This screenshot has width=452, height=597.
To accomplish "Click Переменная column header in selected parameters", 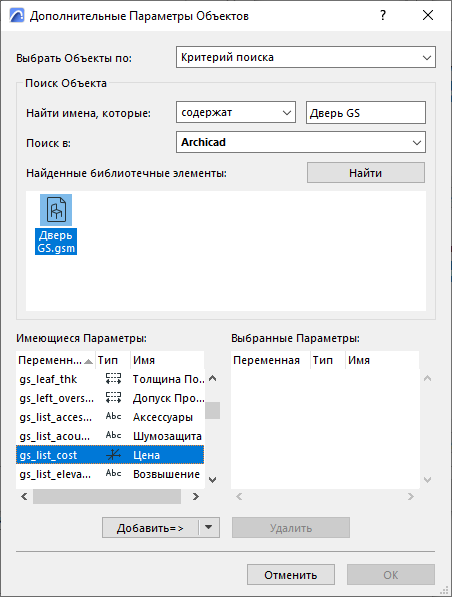I will 270,360.
